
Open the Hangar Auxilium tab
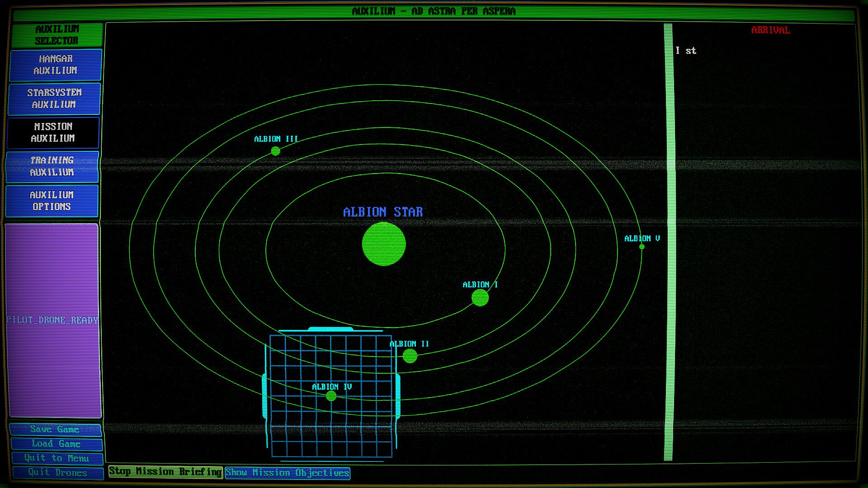(55, 65)
